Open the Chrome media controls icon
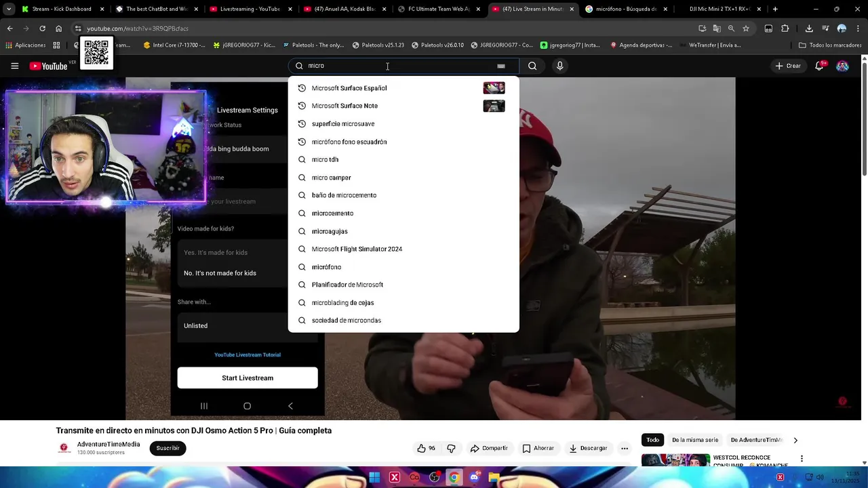 [x=825, y=28]
